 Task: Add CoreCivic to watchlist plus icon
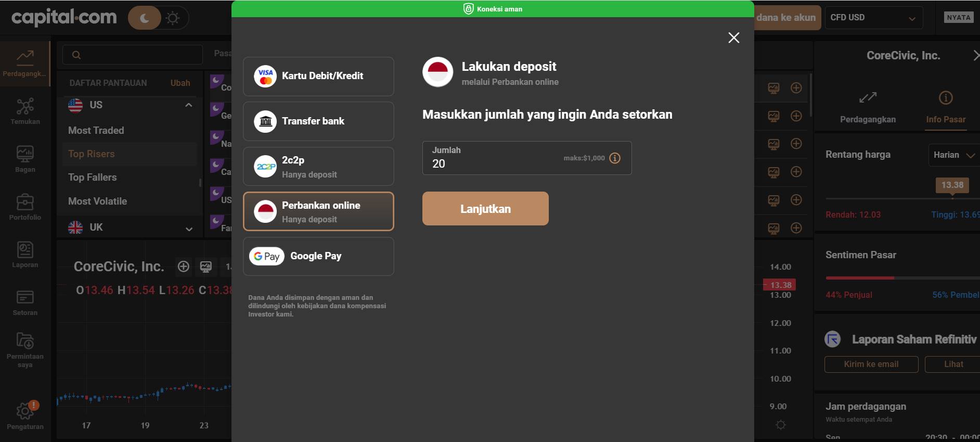183,267
